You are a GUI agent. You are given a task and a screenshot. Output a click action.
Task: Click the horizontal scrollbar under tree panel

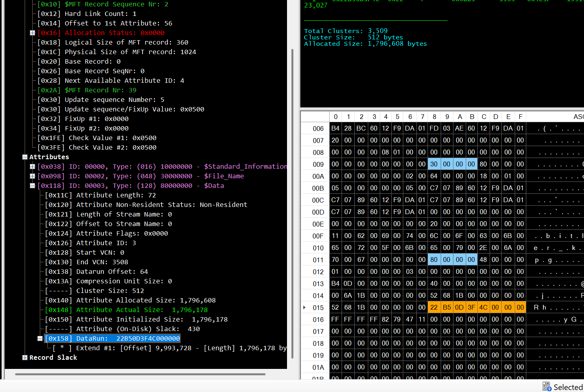pos(140,374)
